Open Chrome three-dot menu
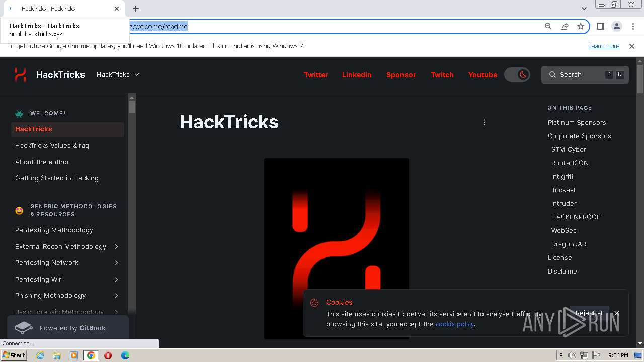This screenshot has width=644, height=362. (x=632, y=26)
